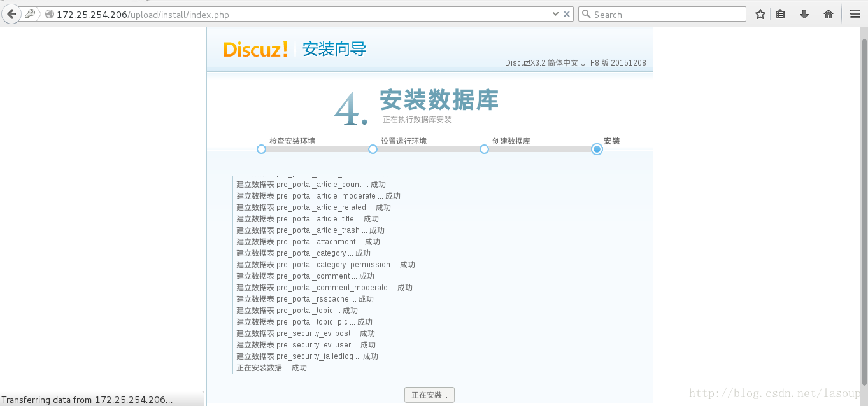The height and width of the screenshot is (406, 868).
Task: Click the page vertical scrollbar thumb
Action: (864, 213)
